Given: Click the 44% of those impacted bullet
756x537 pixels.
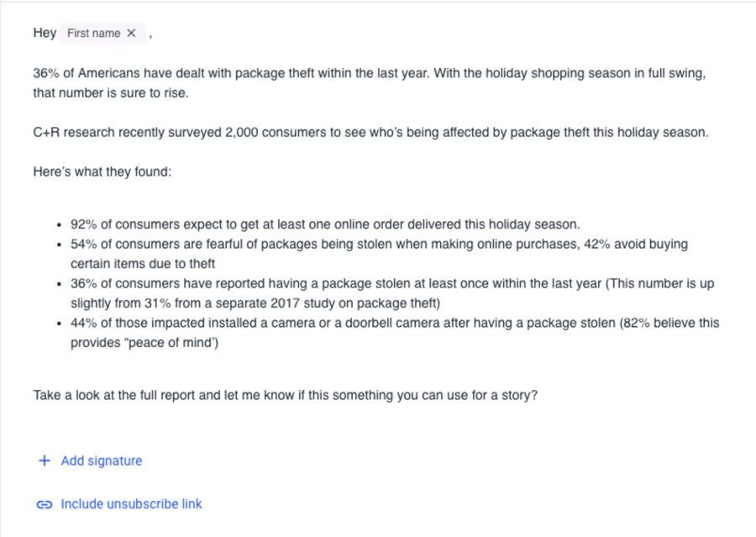Looking at the screenshot, I should point(395,333).
